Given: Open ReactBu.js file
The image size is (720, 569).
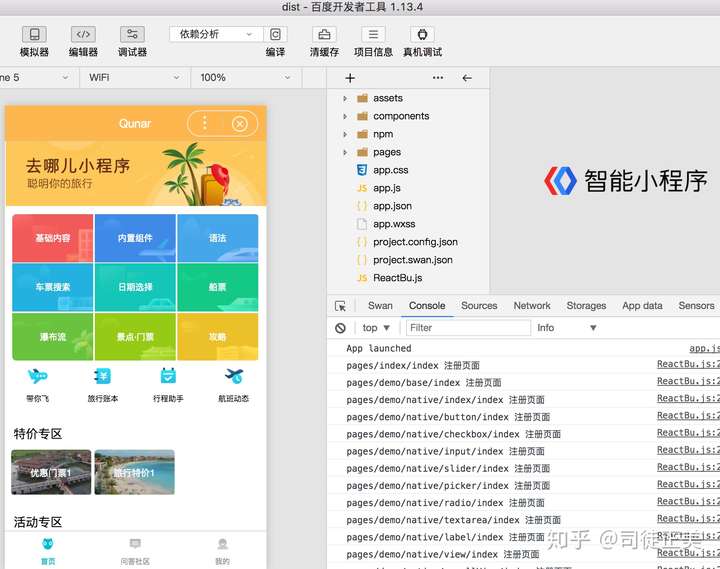Looking at the screenshot, I should click(397, 277).
